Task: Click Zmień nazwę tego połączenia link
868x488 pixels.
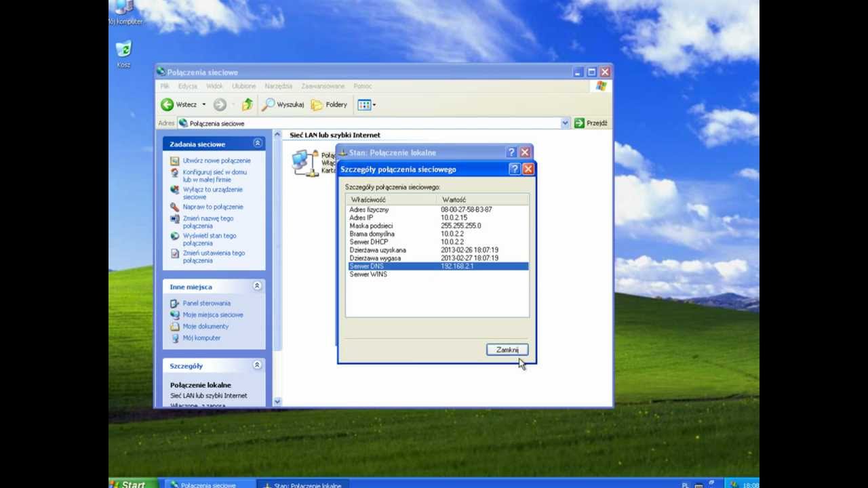Action: (208, 222)
